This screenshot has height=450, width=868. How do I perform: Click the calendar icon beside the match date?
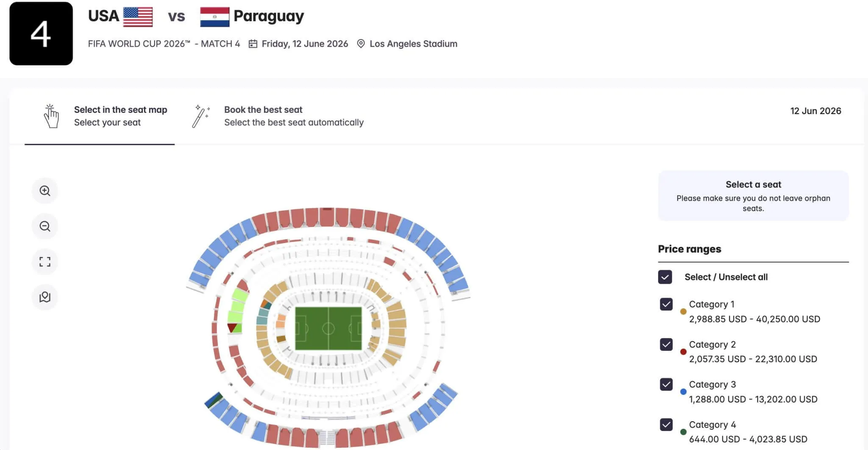[253, 44]
